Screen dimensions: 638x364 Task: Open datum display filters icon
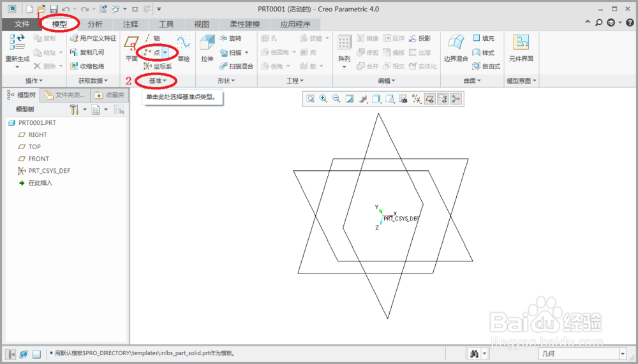tap(416, 99)
